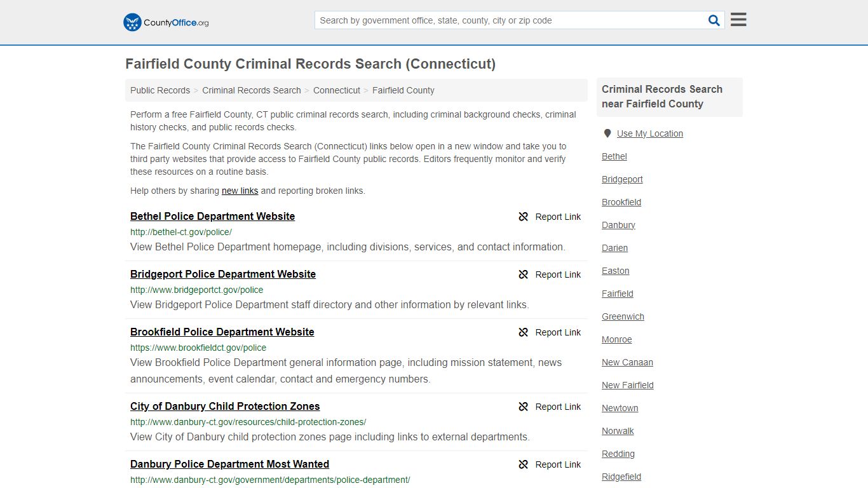
Task: Click the CountyOffice.org logo
Action: 166,22
